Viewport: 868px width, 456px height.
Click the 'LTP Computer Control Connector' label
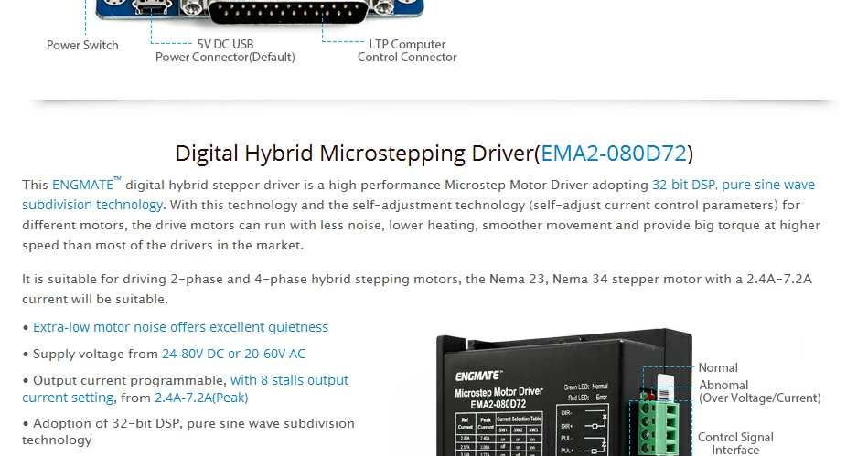(407, 50)
